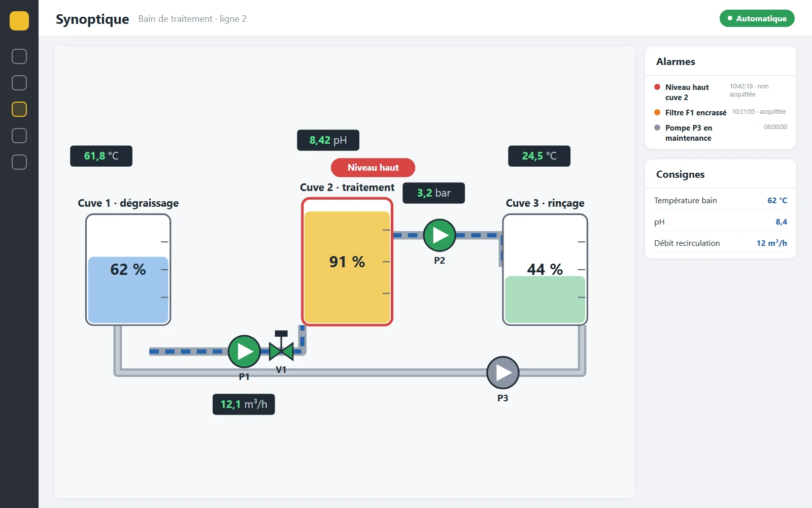Edit Température bain setpoint 62 °C
The width and height of the screenshot is (812, 508).
(777, 200)
